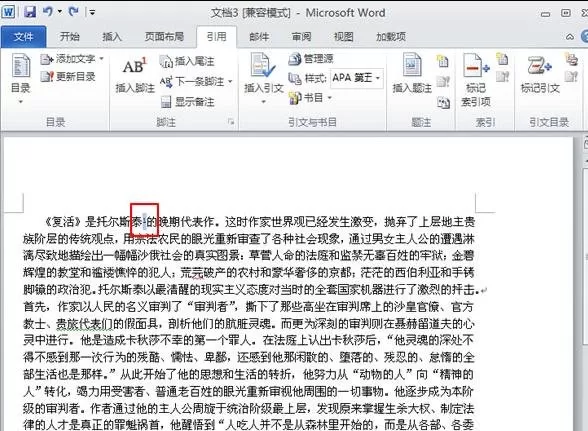Click 添加文字 button
Viewport: 588px width, 431px height.
(72, 59)
